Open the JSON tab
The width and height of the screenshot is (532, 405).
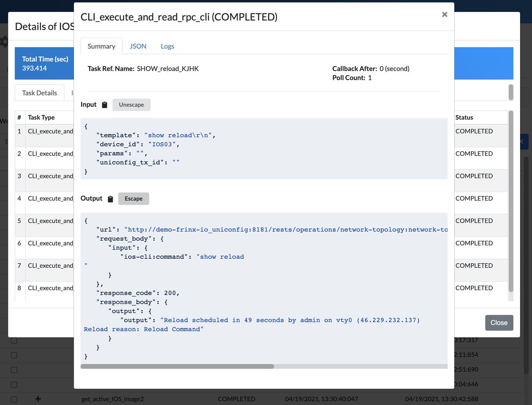pyautogui.click(x=138, y=46)
